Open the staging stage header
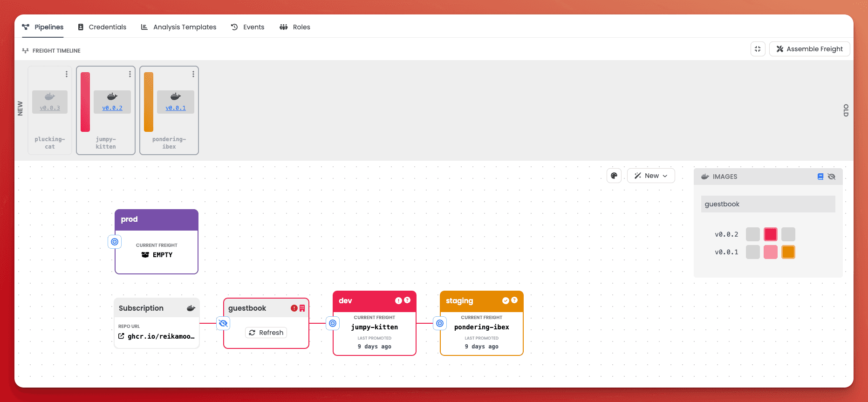Viewport: 868px width, 402px height. click(482, 301)
